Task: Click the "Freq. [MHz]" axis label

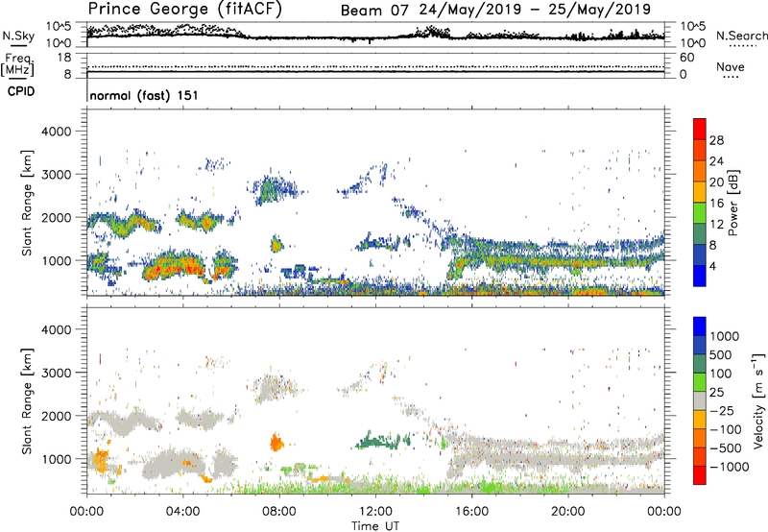Action: 17,65
